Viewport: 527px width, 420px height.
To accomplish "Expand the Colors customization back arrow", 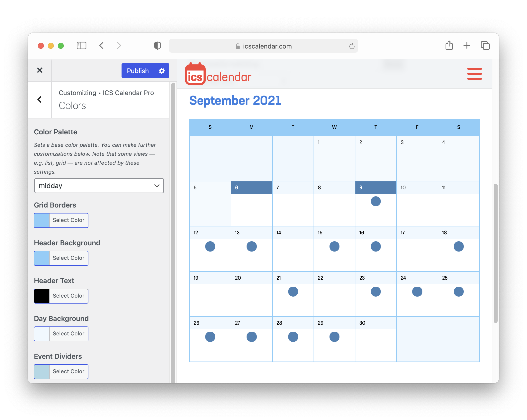I will click(x=39, y=100).
